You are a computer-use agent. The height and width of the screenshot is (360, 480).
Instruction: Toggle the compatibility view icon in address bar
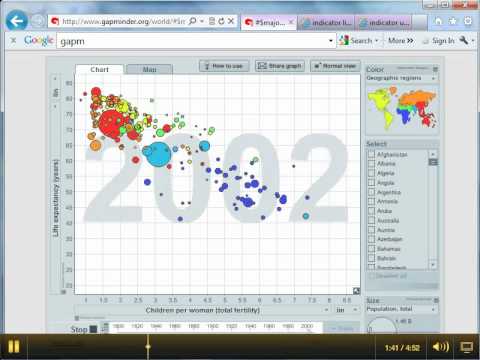pos(212,22)
